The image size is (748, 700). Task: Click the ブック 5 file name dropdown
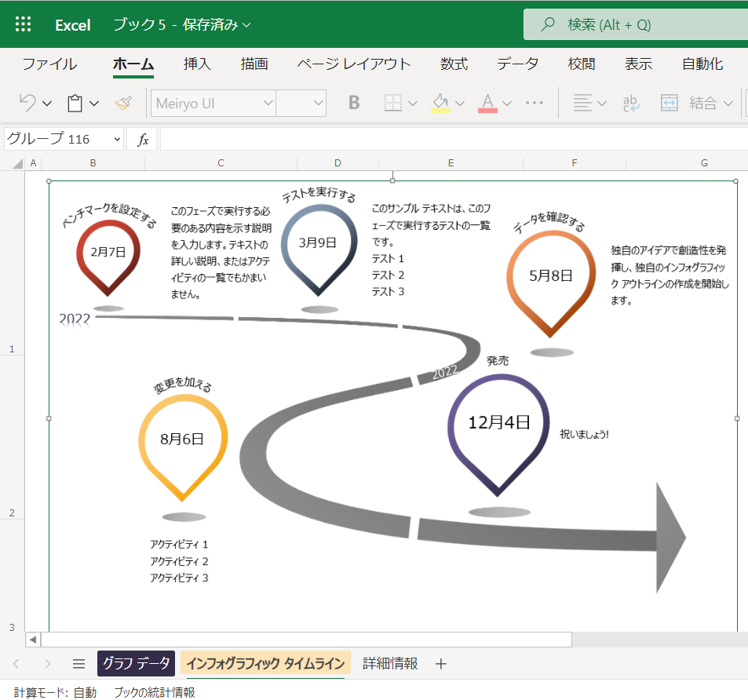coord(182,25)
